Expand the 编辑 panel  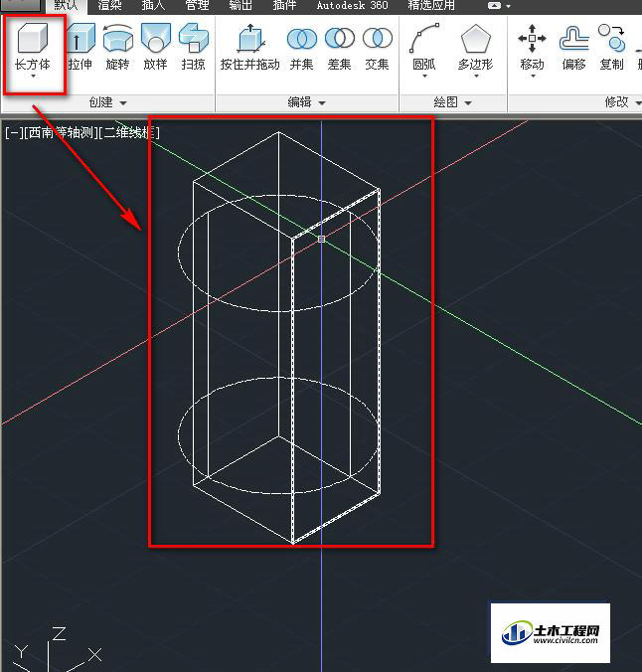[307, 102]
